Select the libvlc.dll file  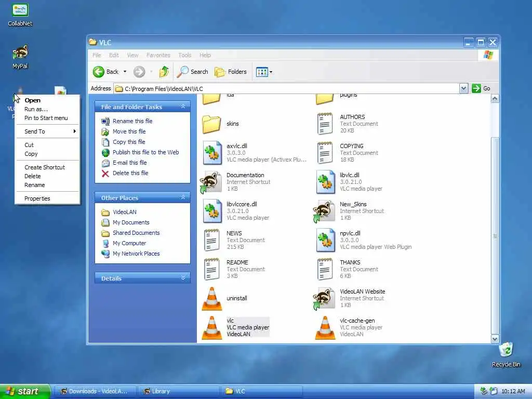coord(349,182)
